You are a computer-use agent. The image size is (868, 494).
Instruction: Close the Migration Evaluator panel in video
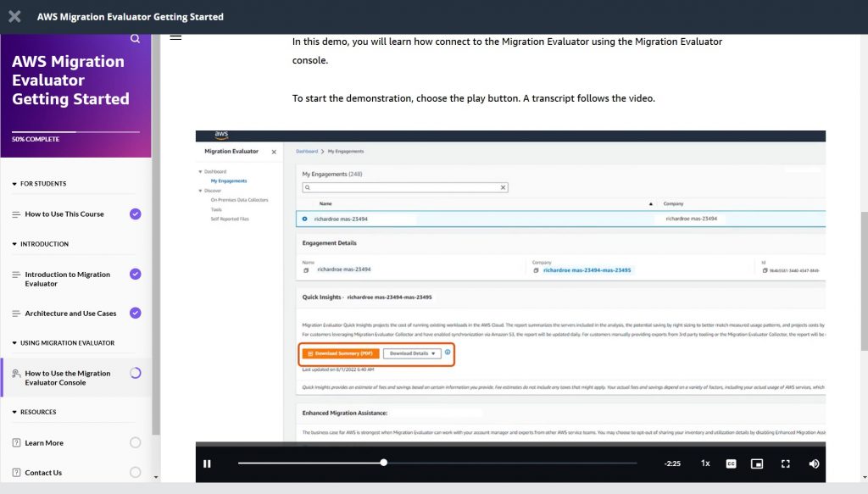tap(274, 152)
